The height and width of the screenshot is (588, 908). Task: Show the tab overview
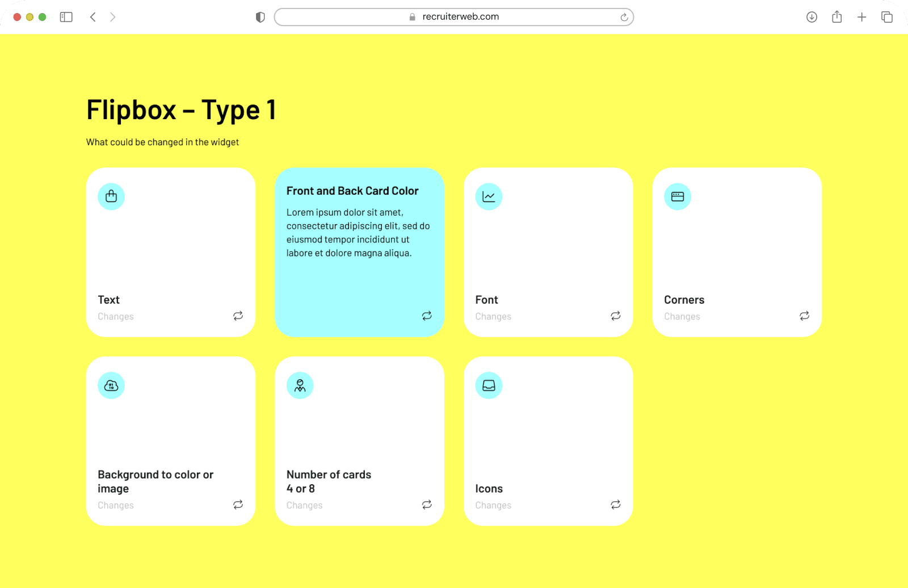[886, 17]
